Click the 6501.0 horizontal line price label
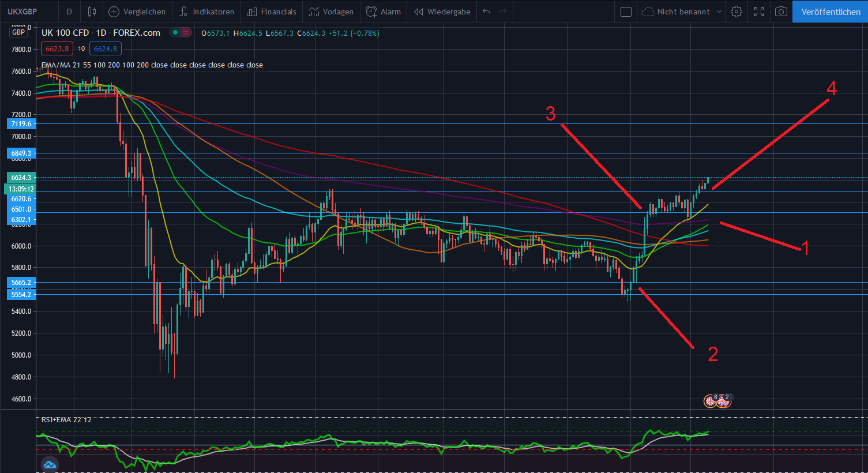The height and width of the screenshot is (473, 868). pyautogui.click(x=21, y=209)
